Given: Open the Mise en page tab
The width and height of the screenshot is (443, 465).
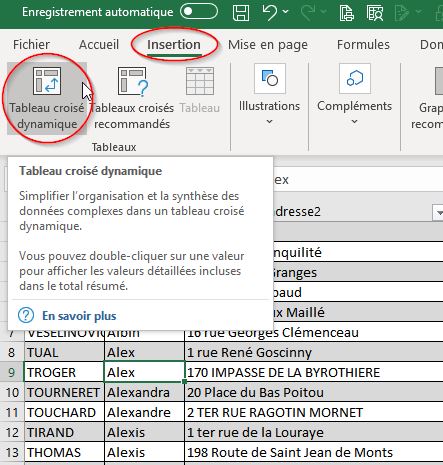Looking at the screenshot, I should click(268, 45).
